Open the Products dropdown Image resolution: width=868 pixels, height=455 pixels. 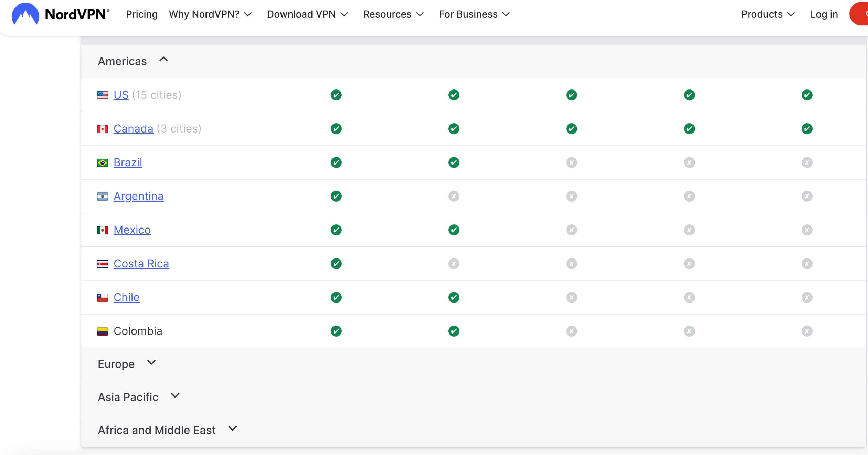pyautogui.click(x=767, y=14)
